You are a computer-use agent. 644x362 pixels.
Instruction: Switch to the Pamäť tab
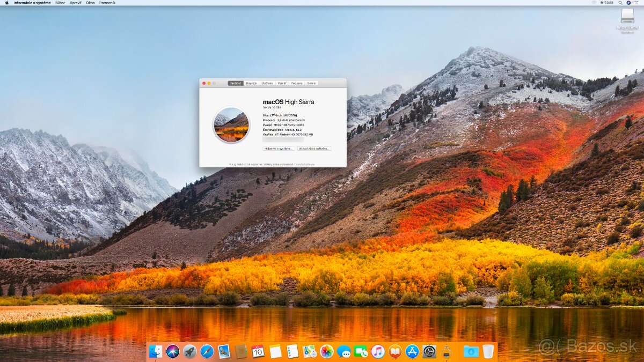point(282,83)
